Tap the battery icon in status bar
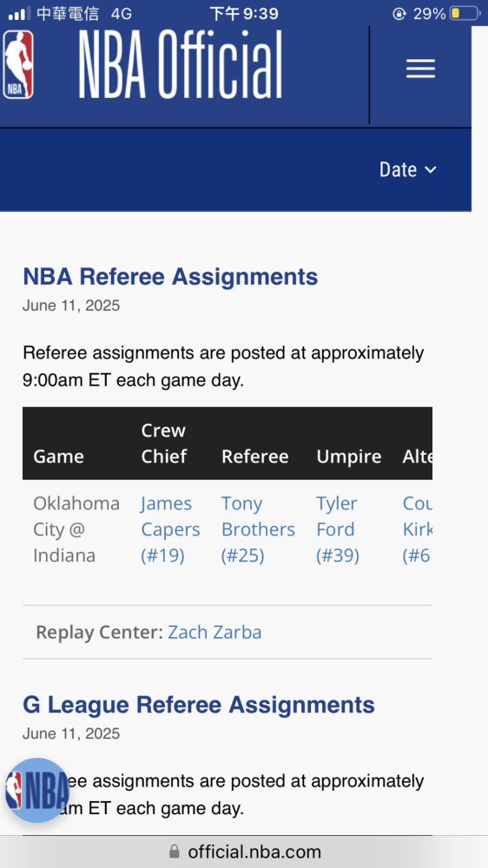 465,13
